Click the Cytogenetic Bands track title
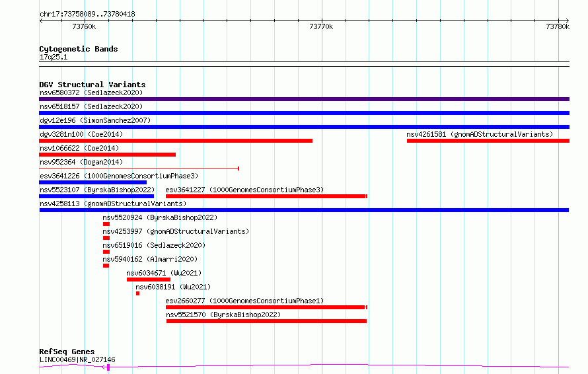The image size is (588, 374). coord(79,49)
